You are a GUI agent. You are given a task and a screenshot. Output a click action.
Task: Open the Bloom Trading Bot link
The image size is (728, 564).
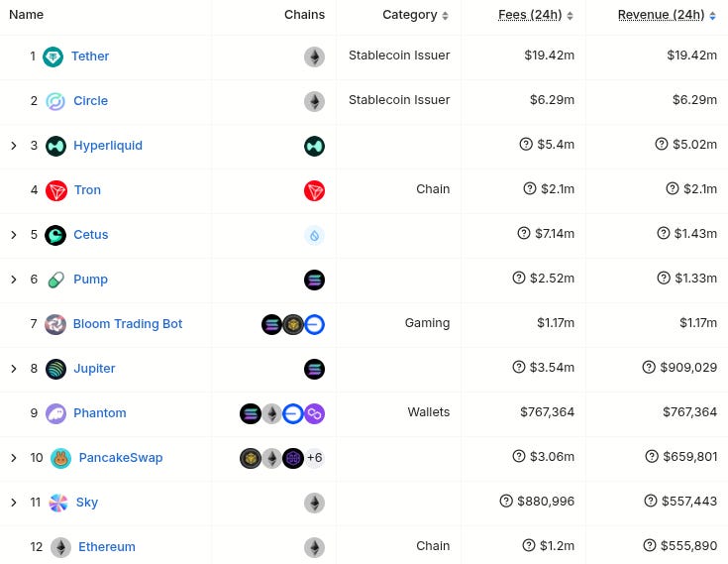click(x=128, y=324)
